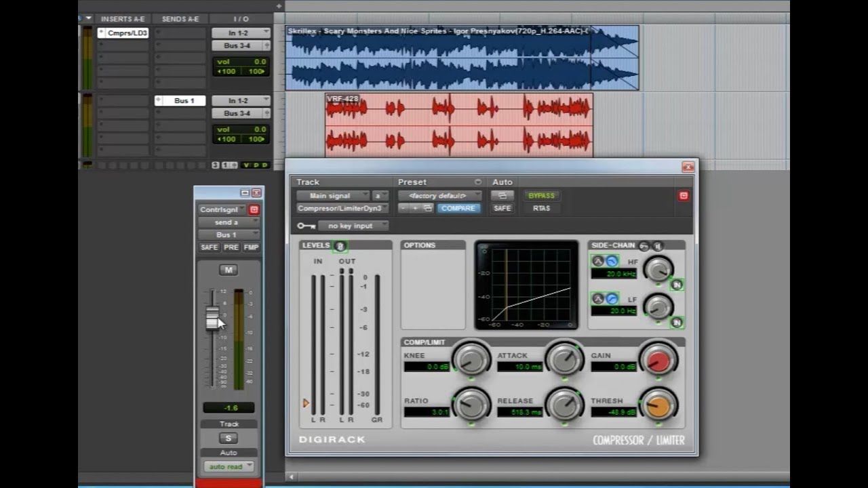Select the HF low-pass filter shape icon
The width and height of the screenshot is (868, 488).
tap(612, 262)
